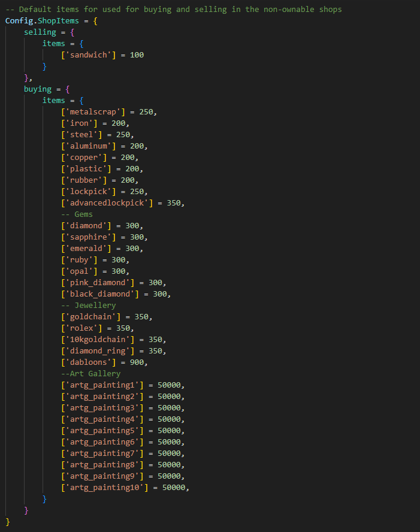Viewport: 420px width, 532px height.
Task: Click the 'black_diamond' item key
Action: coord(103,294)
